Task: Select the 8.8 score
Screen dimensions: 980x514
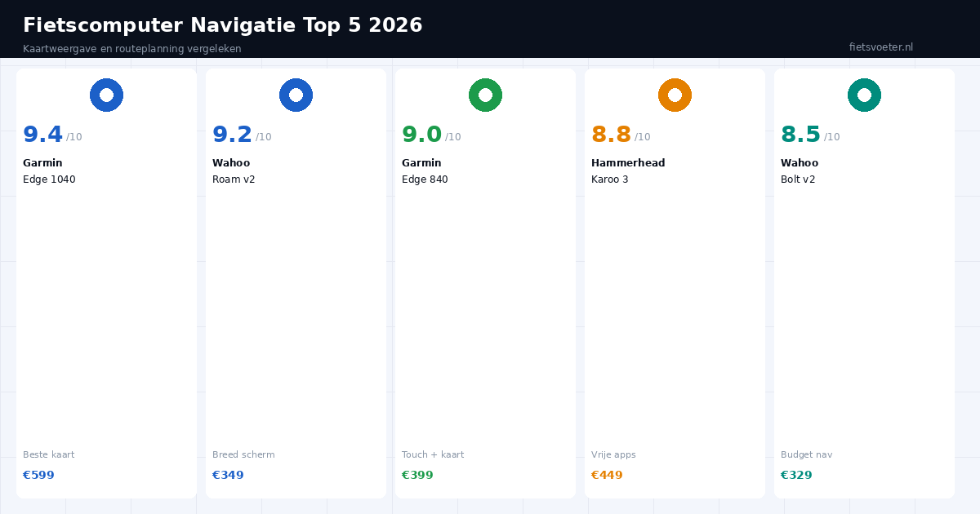Action: tap(611, 135)
